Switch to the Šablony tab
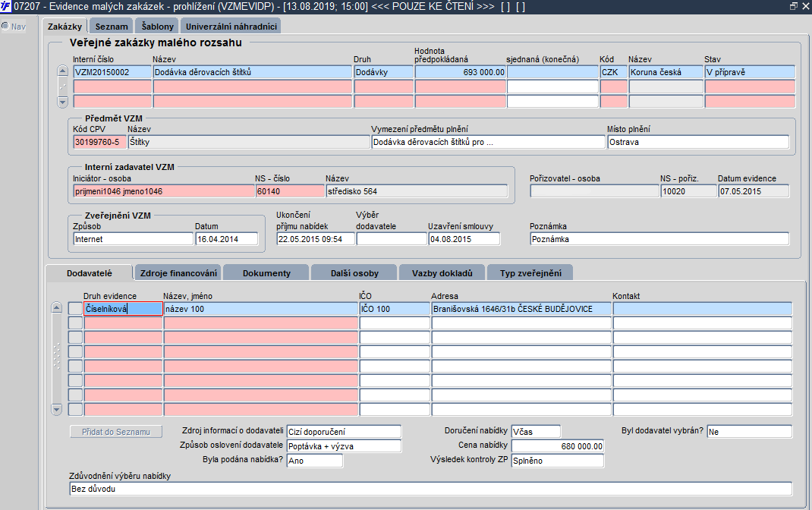The height and width of the screenshot is (510, 812). tap(157, 27)
